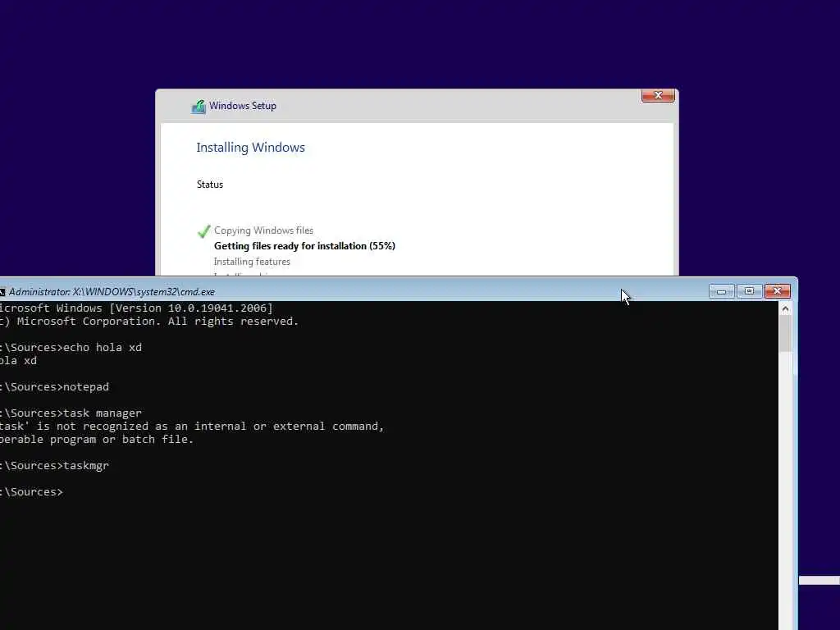Click the cmd scrollbar up arrow

pyautogui.click(x=785, y=309)
